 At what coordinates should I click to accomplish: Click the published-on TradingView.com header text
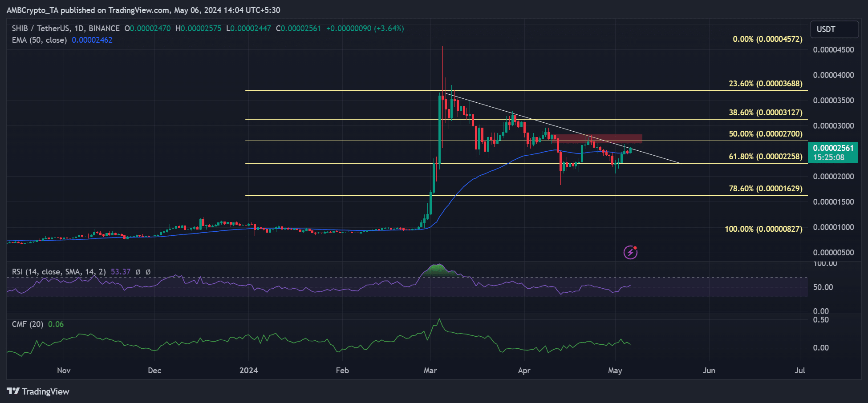pos(143,10)
